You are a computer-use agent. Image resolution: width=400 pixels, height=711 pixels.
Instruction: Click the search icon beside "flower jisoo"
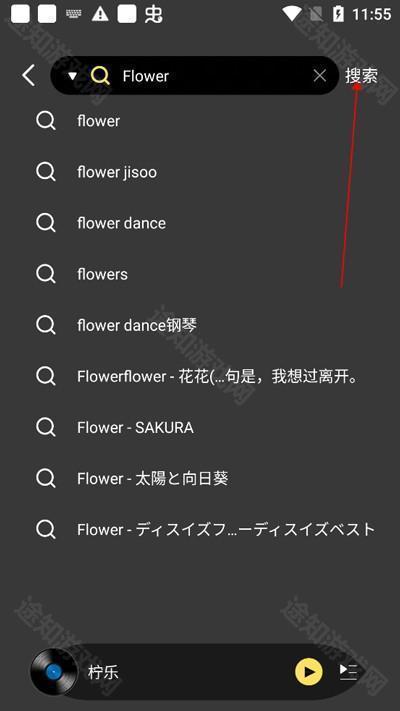(x=46, y=172)
